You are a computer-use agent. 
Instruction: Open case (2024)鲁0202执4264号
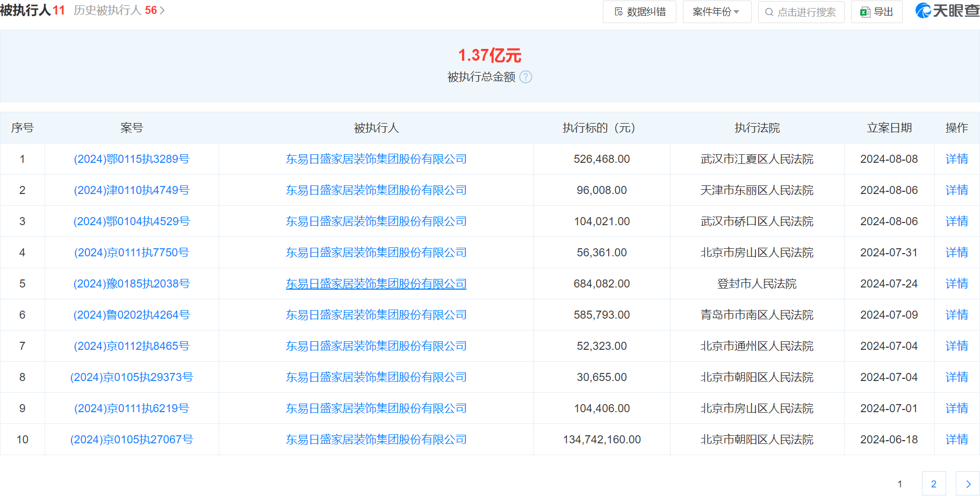[132, 315]
